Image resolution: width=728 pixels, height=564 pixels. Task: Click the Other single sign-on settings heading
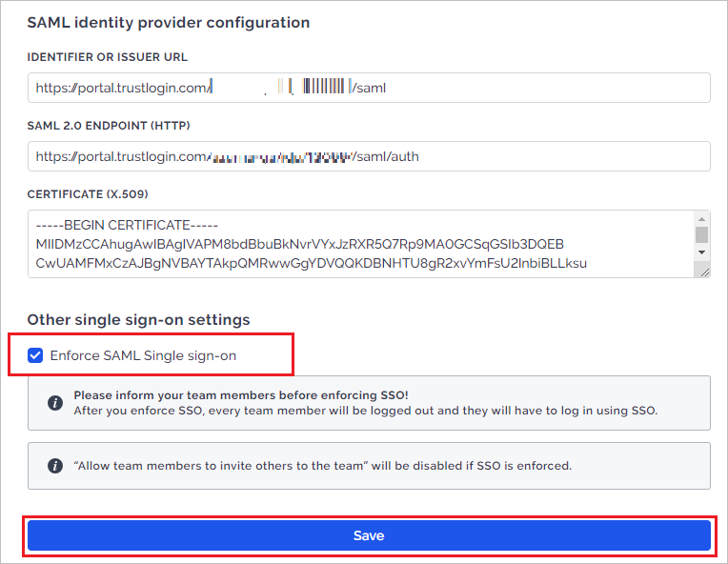138,320
